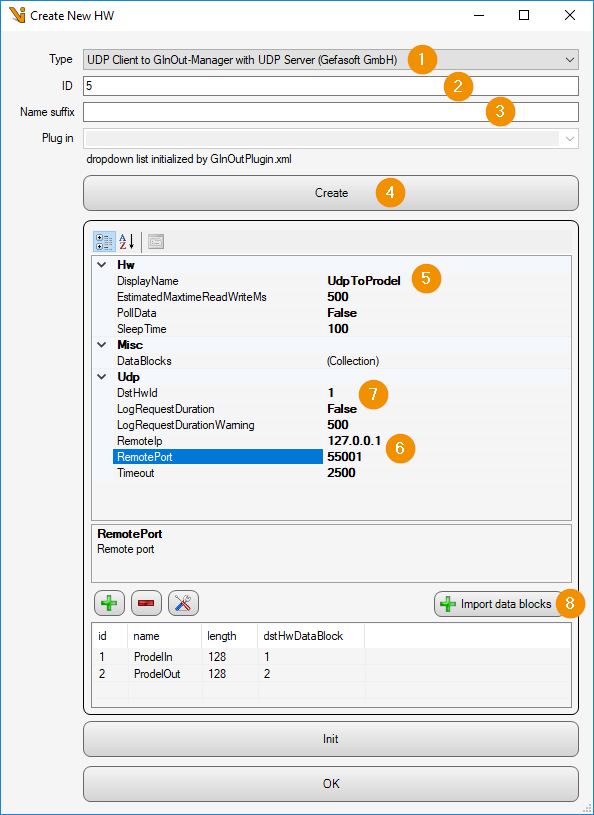Viewport: 594px width, 815px height.
Task: Open the Plug in dropdown
Action: coord(331,138)
